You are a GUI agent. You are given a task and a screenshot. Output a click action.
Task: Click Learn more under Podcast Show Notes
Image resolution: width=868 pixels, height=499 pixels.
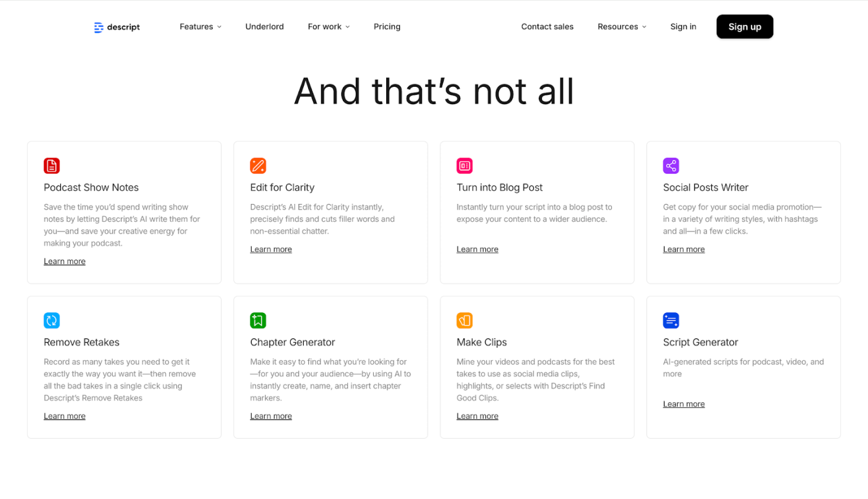[64, 261]
